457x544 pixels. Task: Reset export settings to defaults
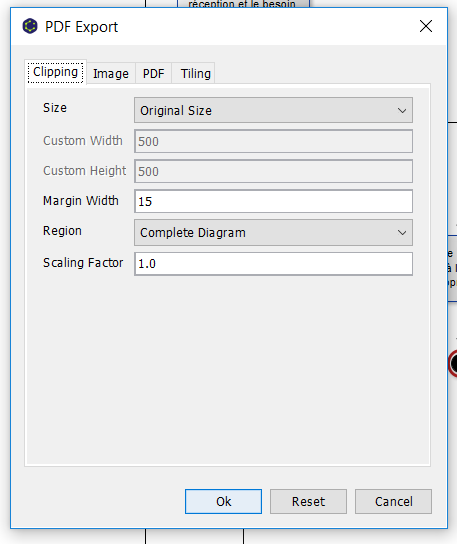pos(308,501)
